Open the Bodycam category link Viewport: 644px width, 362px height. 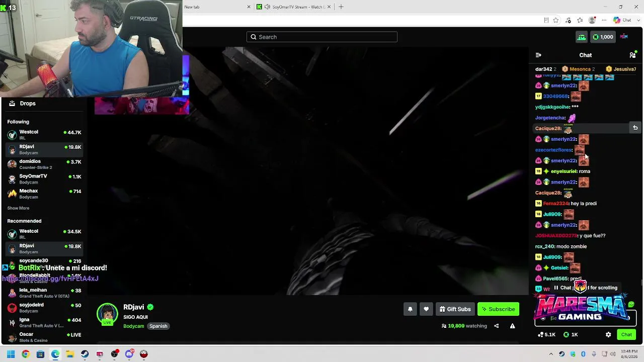click(134, 326)
